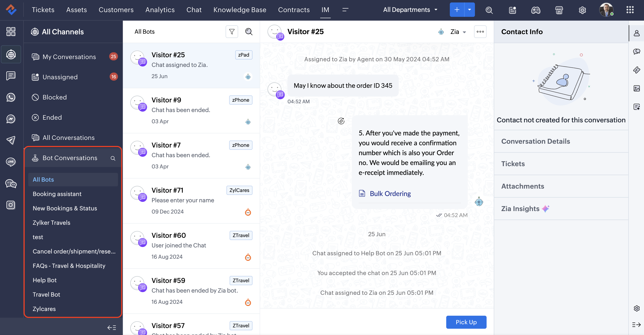Open Visitor #9 conversation
The width and height of the screenshot is (644, 335).
tap(191, 111)
